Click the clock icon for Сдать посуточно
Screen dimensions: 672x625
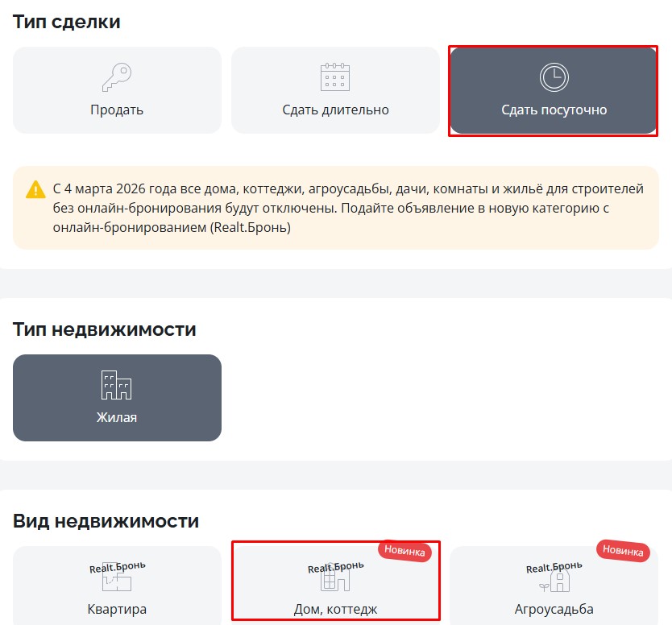554,77
